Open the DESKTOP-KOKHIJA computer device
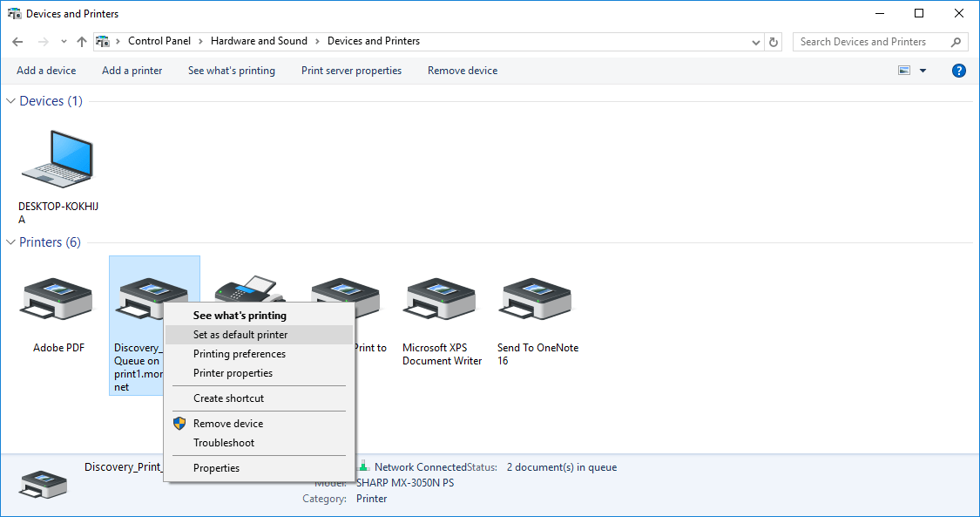This screenshot has width=980, height=517. pos(57,160)
